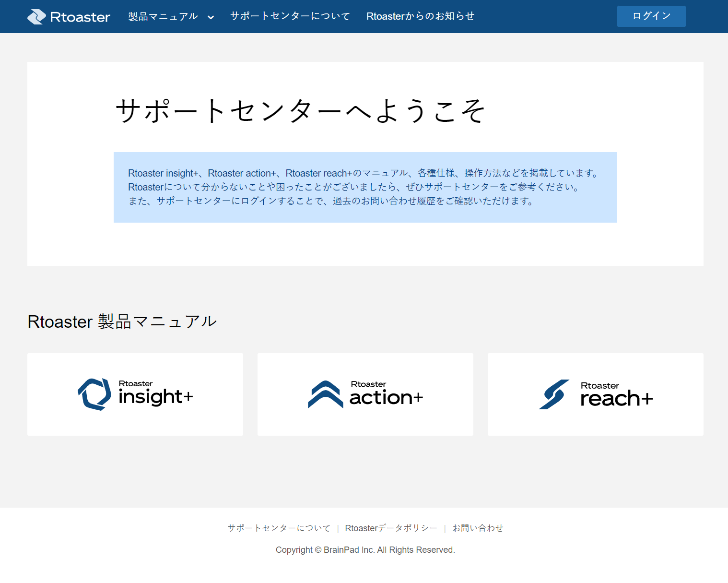This screenshot has width=728, height=583.
Task: Open the Rtoasterデータポリシー link
Action: (391, 528)
